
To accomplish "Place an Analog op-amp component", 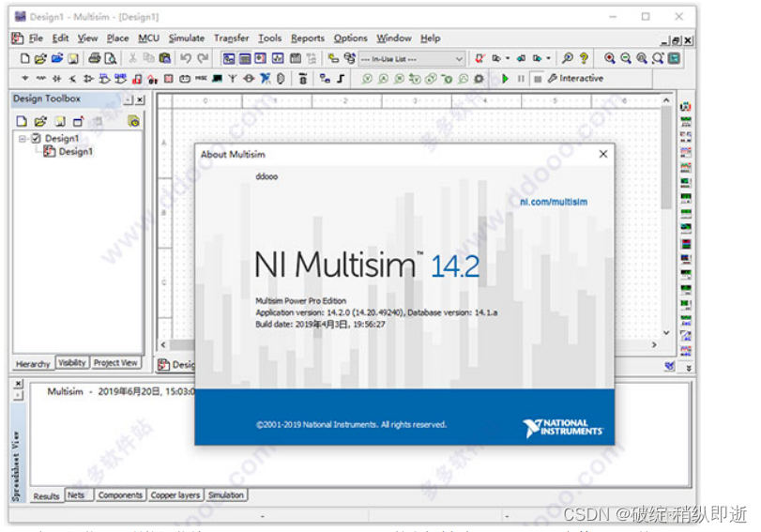I will (x=88, y=78).
